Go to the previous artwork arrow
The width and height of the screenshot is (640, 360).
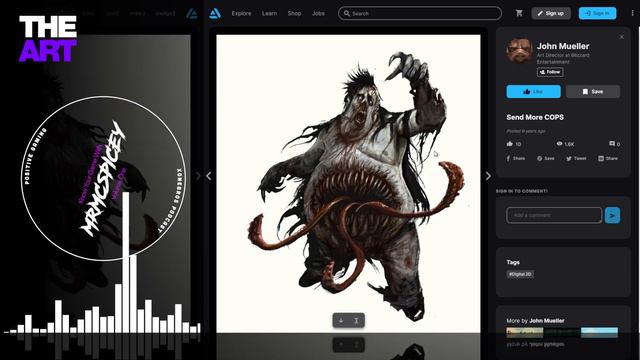pyautogui.click(x=209, y=176)
